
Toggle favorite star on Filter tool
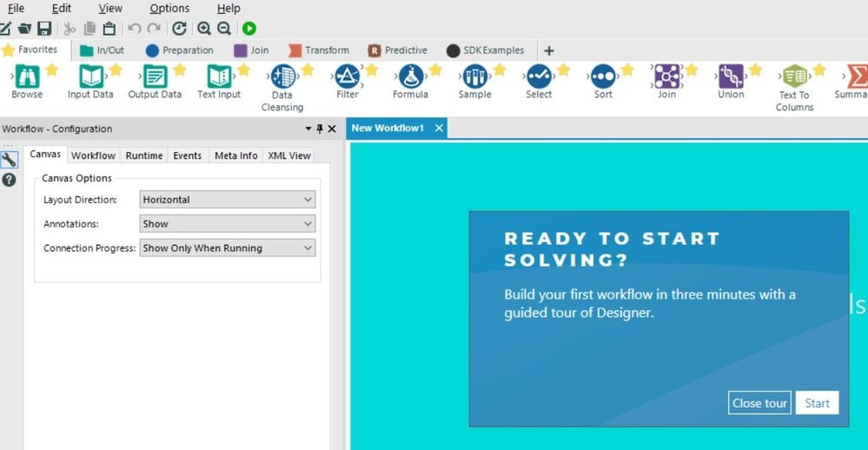coord(372,69)
